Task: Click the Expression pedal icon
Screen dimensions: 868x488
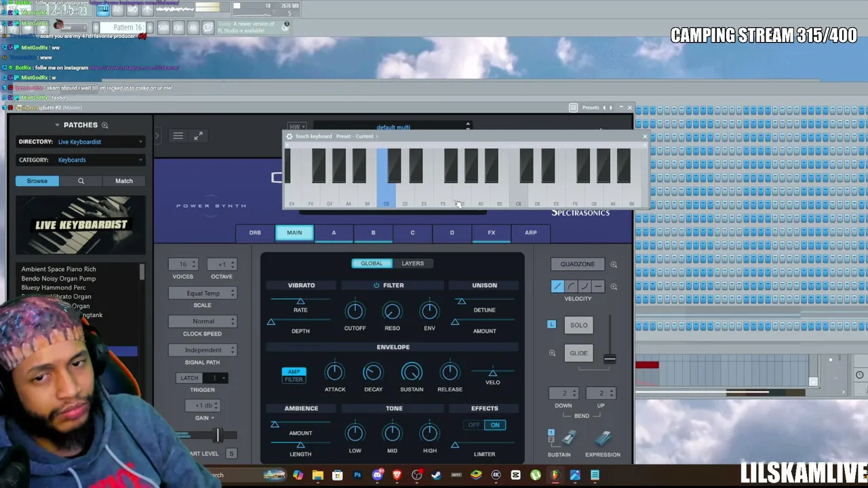Action: [x=603, y=438]
